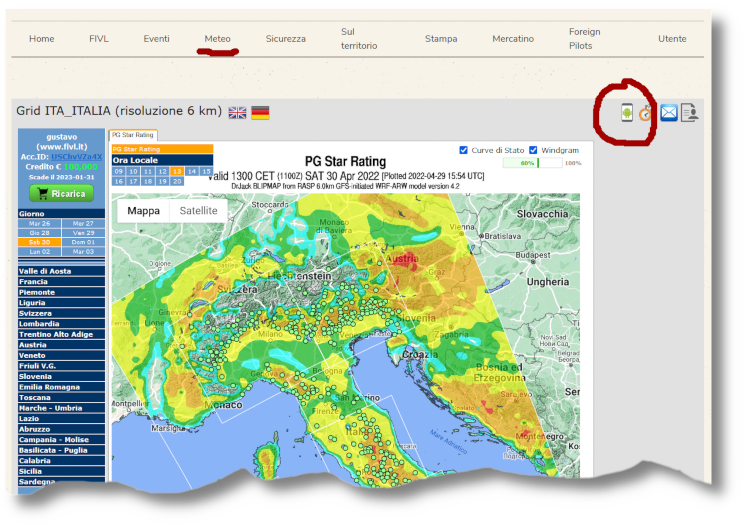Choose the Trentino Alto Adige region
This screenshot has width=750, height=530.
point(61,334)
